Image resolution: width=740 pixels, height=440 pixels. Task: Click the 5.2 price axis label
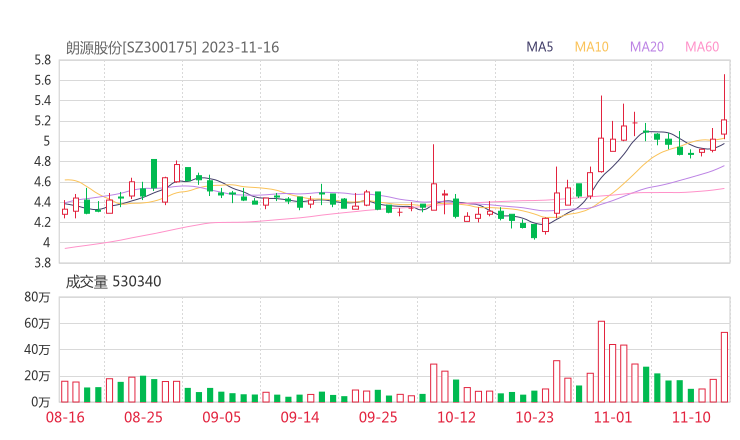click(42, 121)
